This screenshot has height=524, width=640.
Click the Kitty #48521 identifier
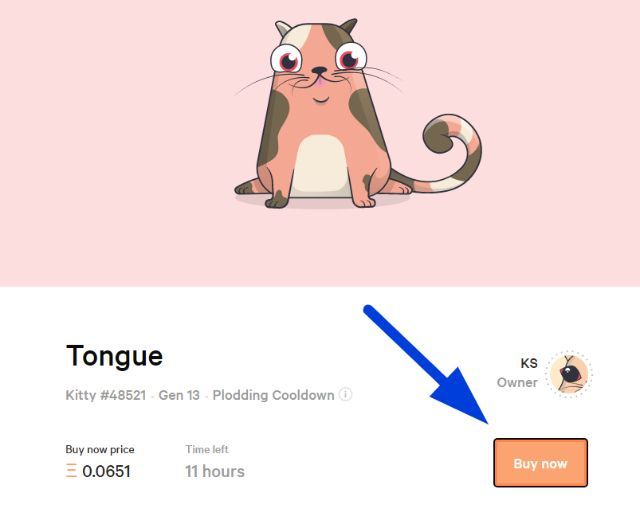point(106,395)
